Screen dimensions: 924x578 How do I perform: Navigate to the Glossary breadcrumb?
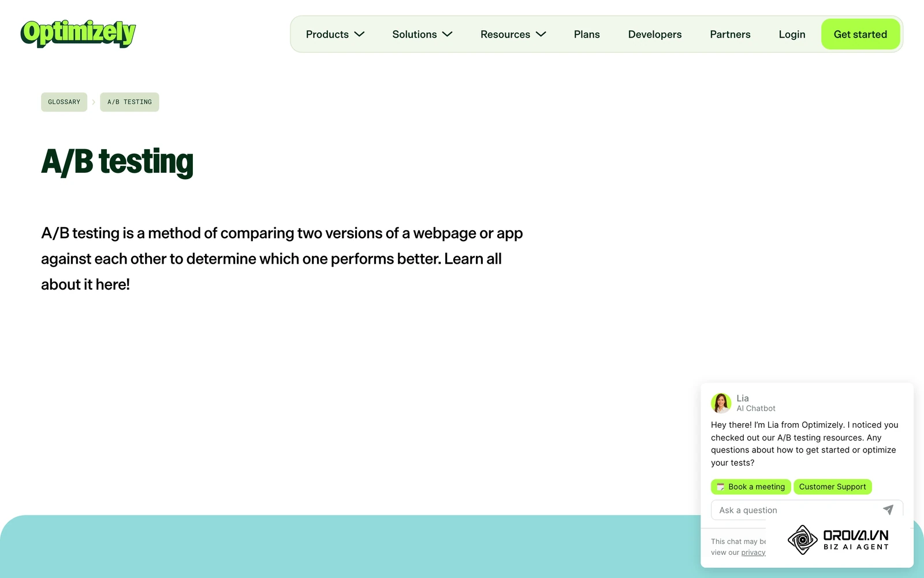pos(64,102)
